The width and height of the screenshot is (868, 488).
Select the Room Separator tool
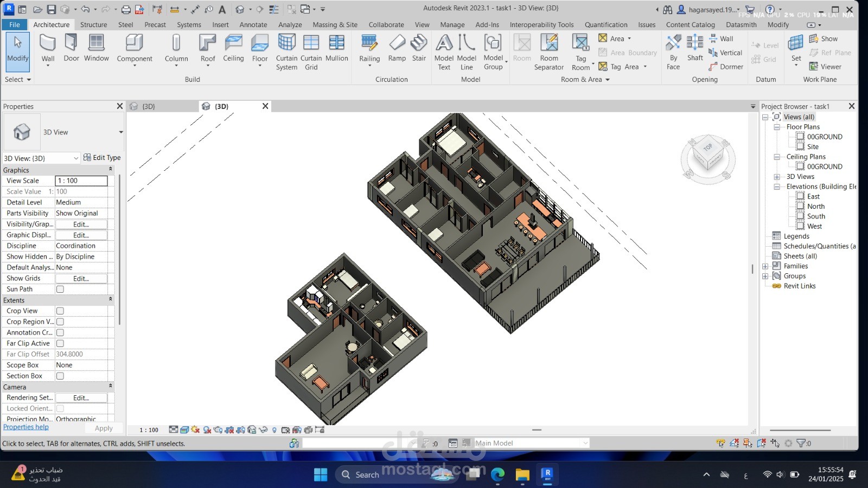click(x=549, y=52)
